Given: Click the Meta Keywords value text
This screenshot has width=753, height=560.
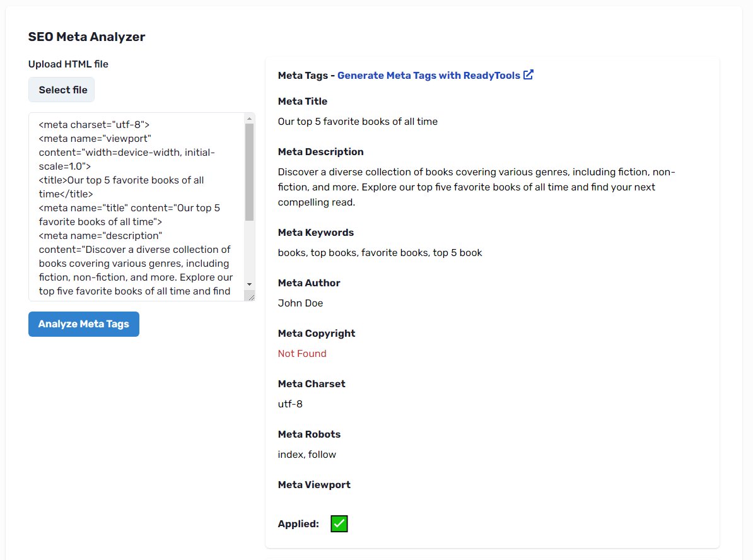Looking at the screenshot, I should point(380,253).
